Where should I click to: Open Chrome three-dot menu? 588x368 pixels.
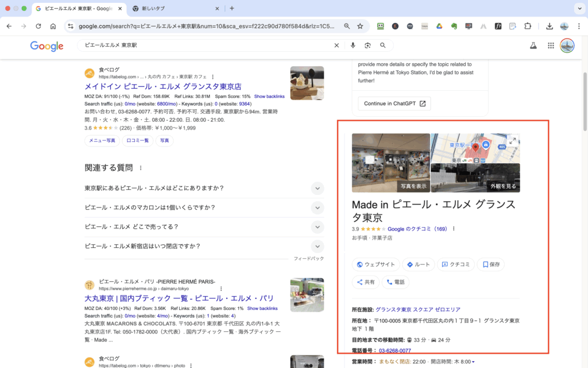point(579,26)
